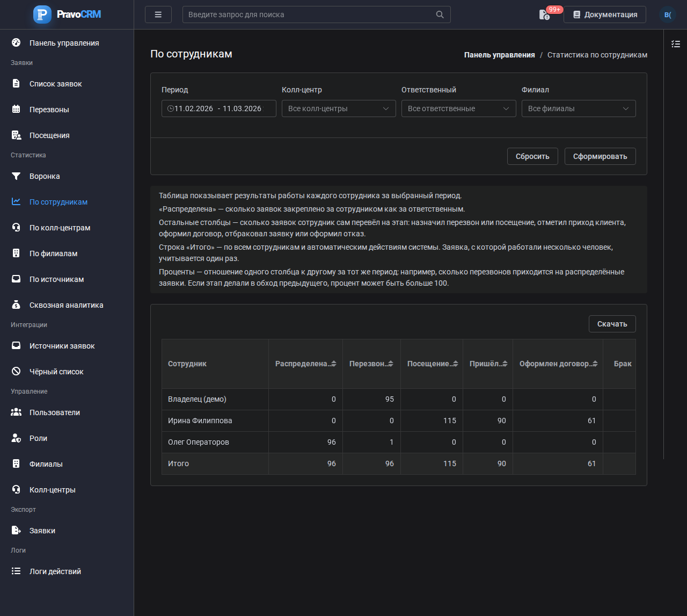Follow Панель управления breadcrumb link
Screen dimensions: 687x616
(x=500, y=55)
